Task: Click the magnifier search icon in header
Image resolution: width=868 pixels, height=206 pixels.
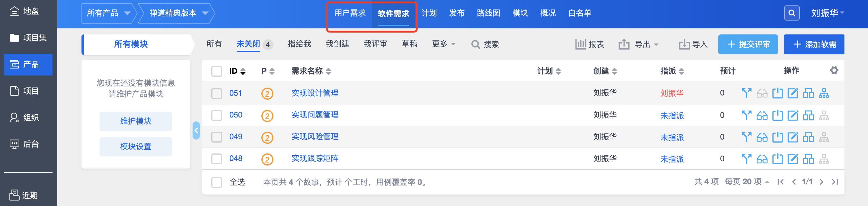Action: [792, 13]
